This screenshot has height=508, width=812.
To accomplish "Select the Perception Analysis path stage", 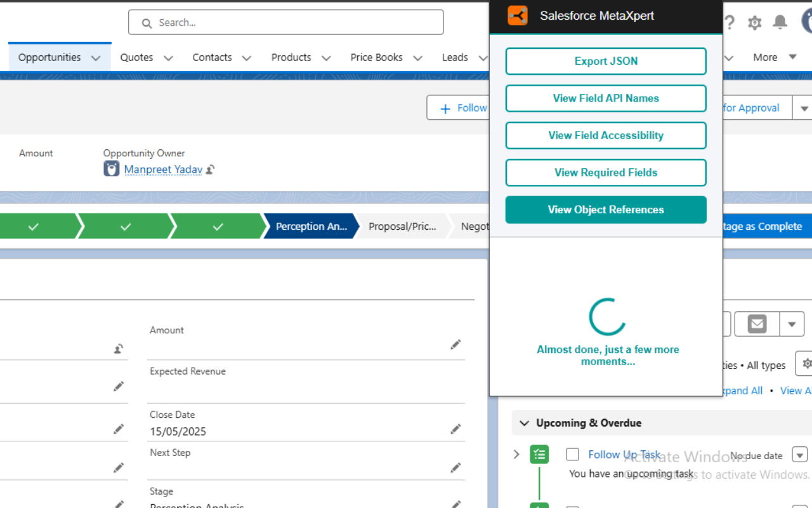I will [x=311, y=227].
